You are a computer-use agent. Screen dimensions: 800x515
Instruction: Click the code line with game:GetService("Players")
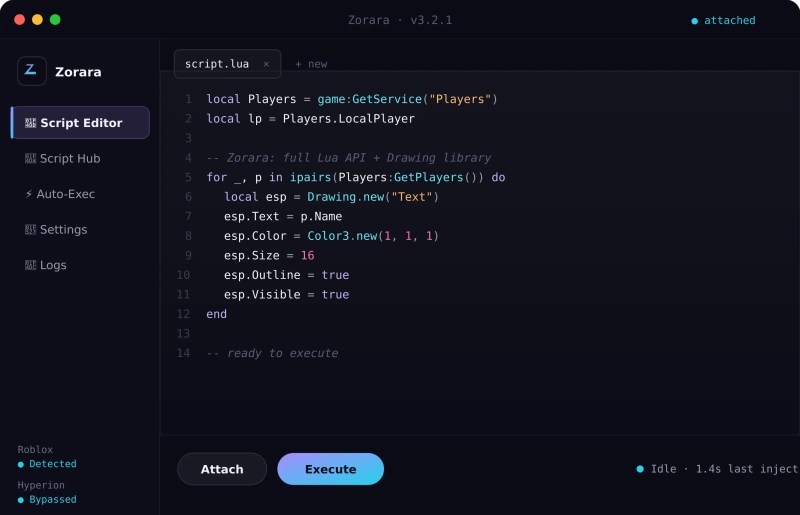point(352,99)
